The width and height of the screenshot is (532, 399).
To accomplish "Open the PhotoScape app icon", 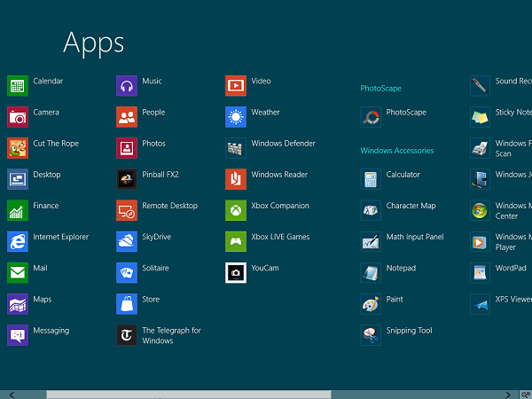I will click(371, 117).
